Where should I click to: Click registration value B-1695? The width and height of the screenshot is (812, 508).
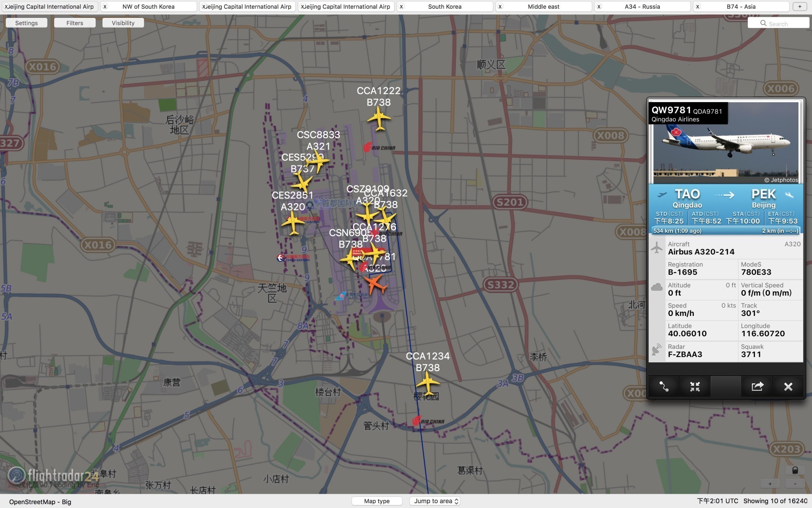point(682,272)
